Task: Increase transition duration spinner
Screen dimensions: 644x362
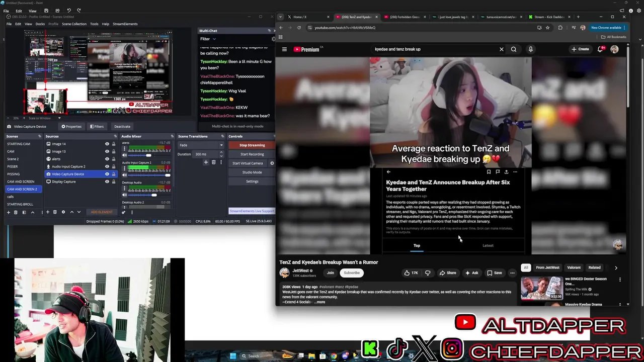Action: pyautogui.click(x=221, y=153)
